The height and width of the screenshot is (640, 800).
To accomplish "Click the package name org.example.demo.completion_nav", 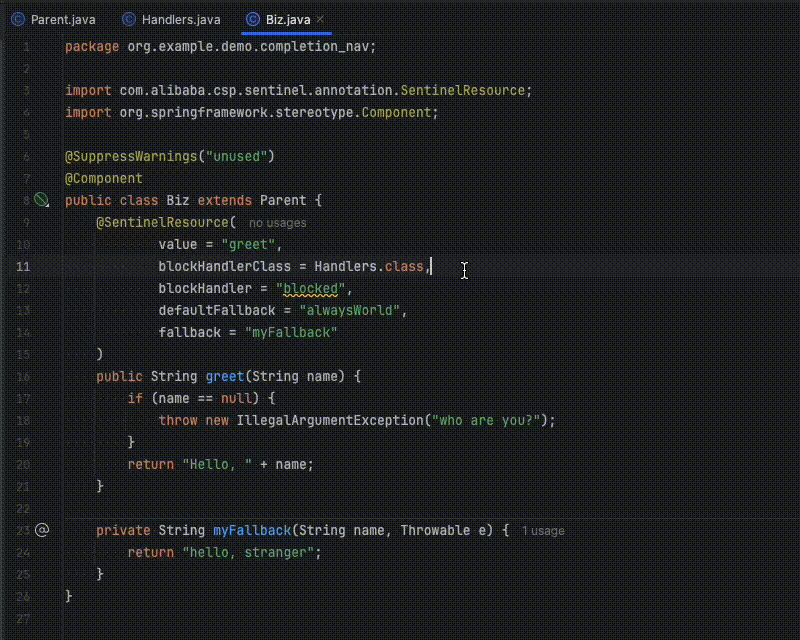I will 248,46.
